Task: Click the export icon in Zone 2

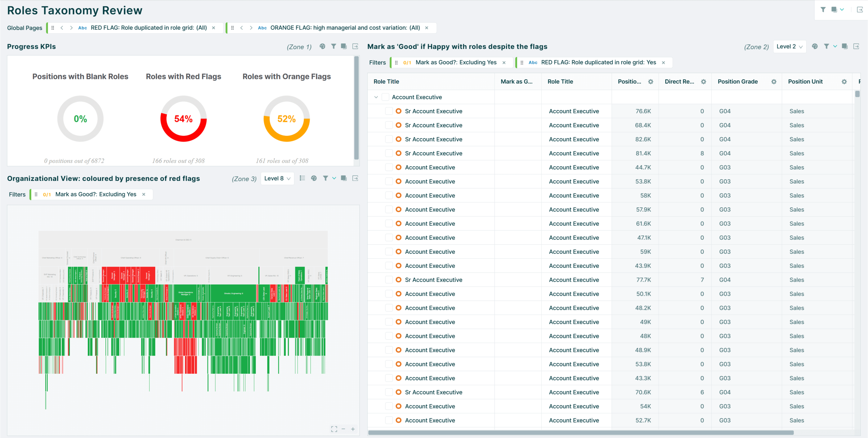Action: tap(856, 46)
